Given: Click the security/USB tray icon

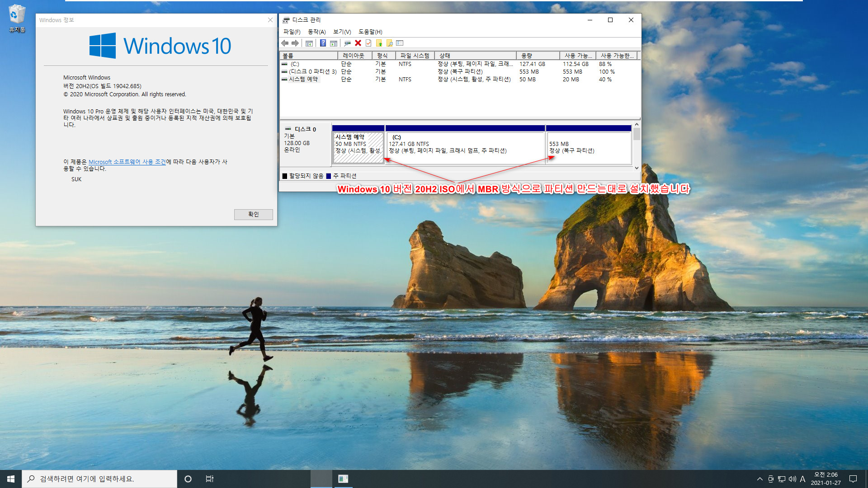Looking at the screenshot, I should pos(771,479).
